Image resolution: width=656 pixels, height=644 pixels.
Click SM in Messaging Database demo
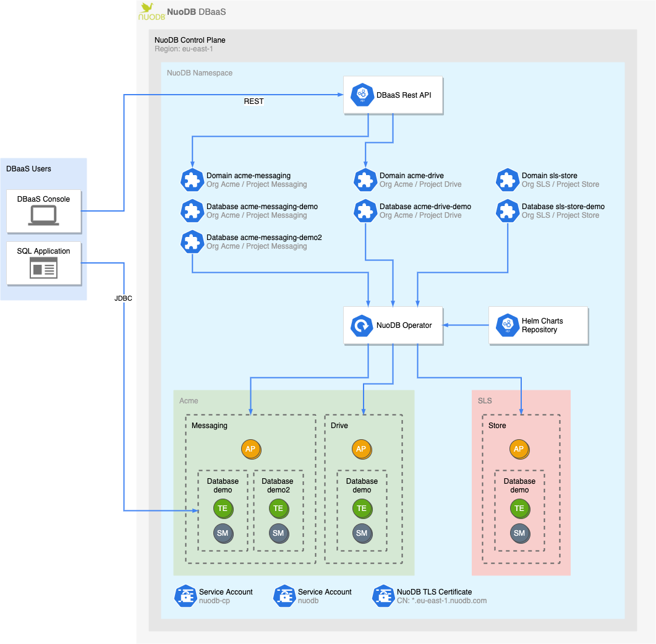pyautogui.click(x=223, y=533)
